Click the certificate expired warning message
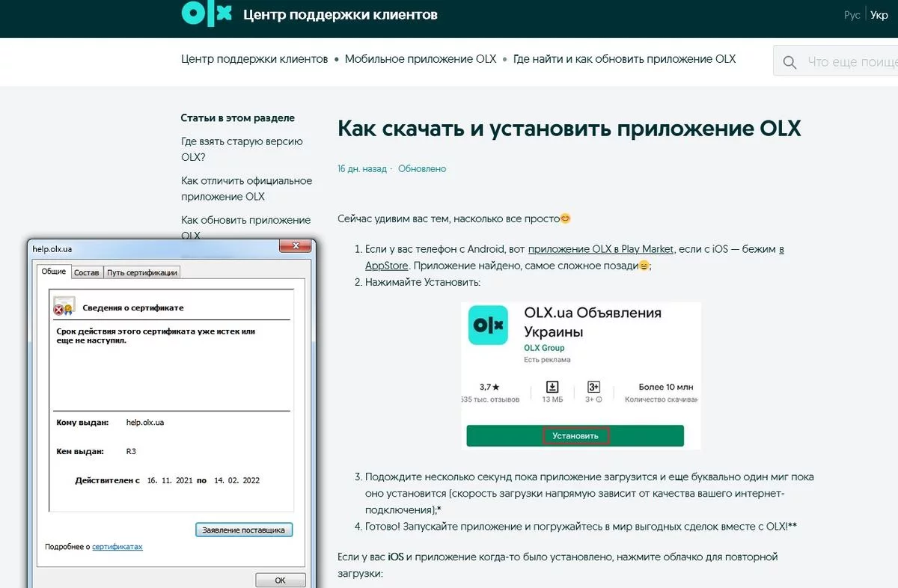The width and height of the screenshot is (898, 588). [x=156, y=335]
